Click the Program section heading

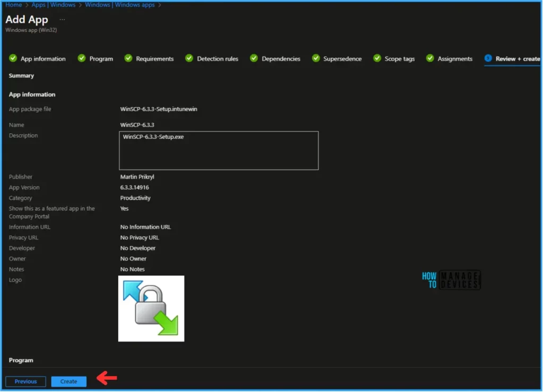21,361
